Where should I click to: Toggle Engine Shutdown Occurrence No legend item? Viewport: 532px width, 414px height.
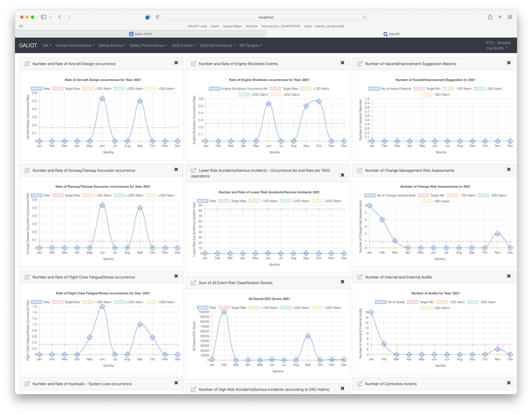(238, 89)
